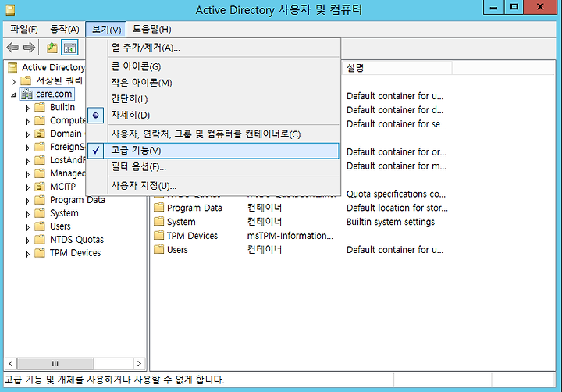Click the Up one level folder icon

pos(52,48)
